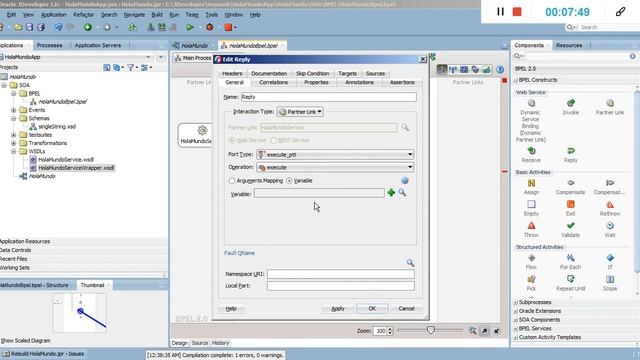Select the Variable radio button
The width and height of the screenshot is (640, 360).
(289, 180)
